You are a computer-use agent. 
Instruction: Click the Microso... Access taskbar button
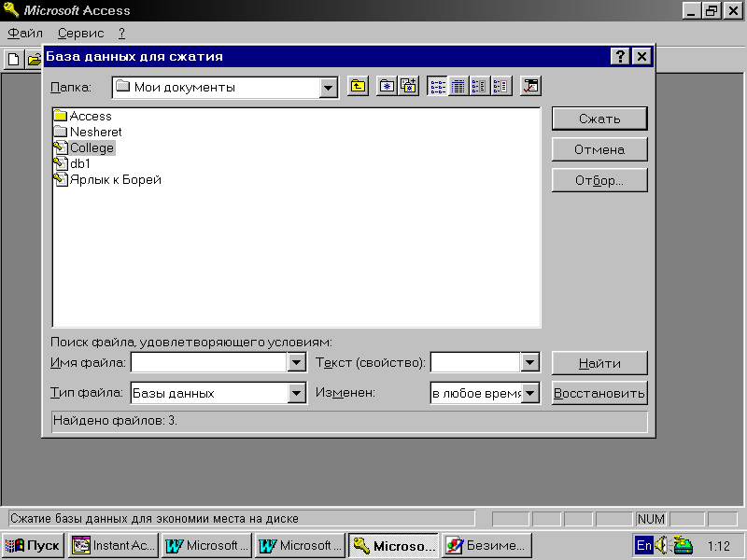pyautogui.click(x=393, y=545)
